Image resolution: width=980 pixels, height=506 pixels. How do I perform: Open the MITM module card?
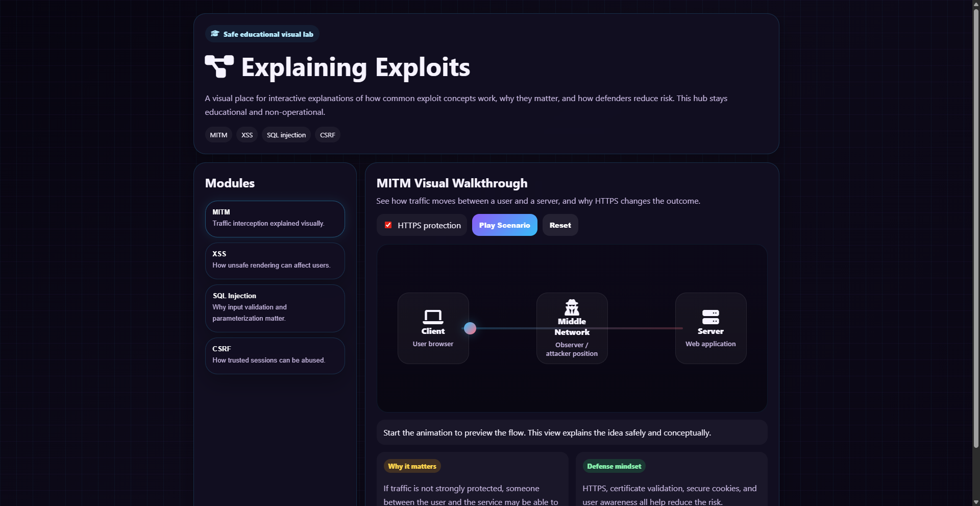(x=275, y=219)
